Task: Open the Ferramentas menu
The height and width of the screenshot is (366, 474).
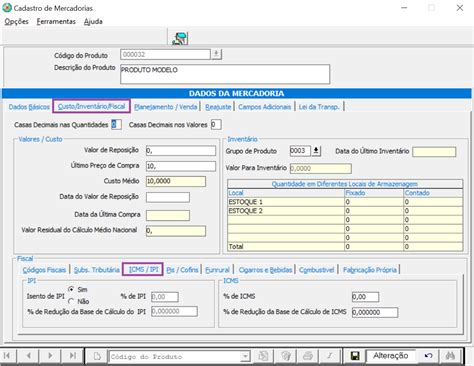Action: pos(56,22)
